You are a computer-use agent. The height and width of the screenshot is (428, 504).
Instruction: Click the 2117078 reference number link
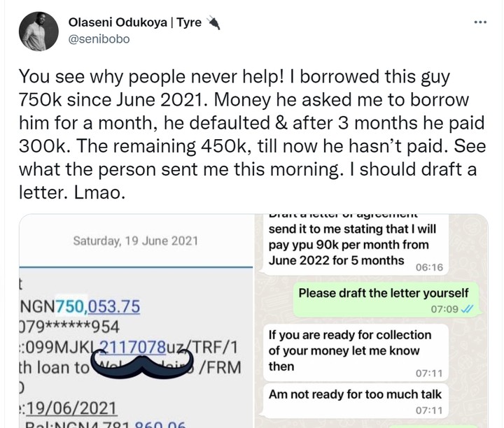(x=132, y=347)
